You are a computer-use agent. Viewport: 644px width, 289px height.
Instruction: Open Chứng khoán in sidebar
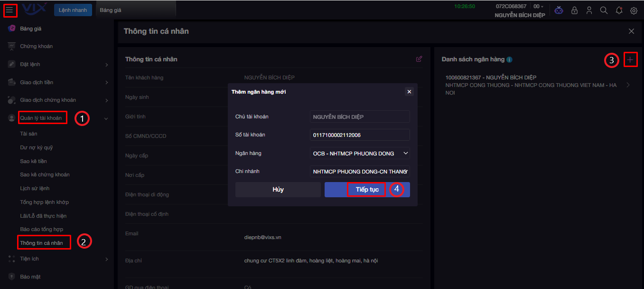coord(37,46)
